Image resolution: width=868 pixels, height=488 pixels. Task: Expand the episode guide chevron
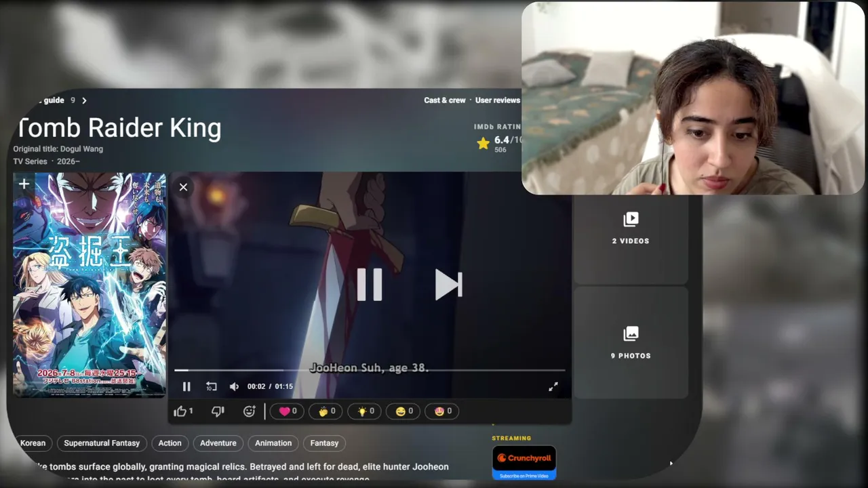coord(84,100)
